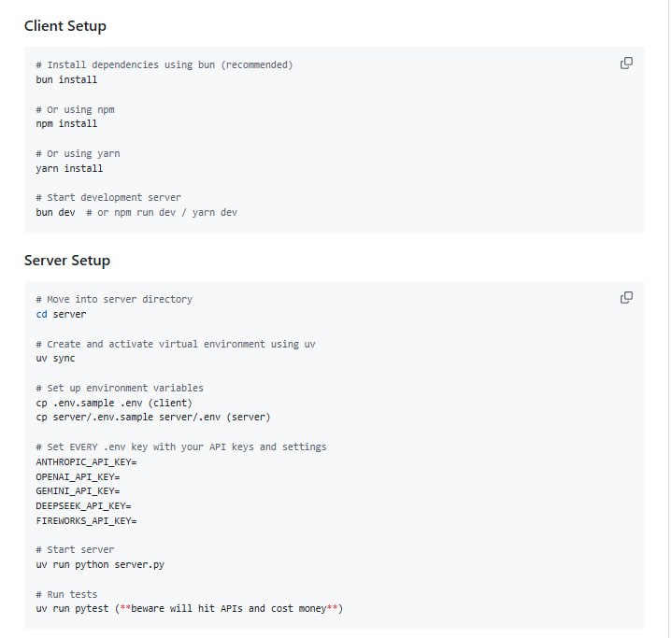Click the '# Install dependencies using bun' comment
The width and height of the screenshot is (672, 638).
pos(164,64)
